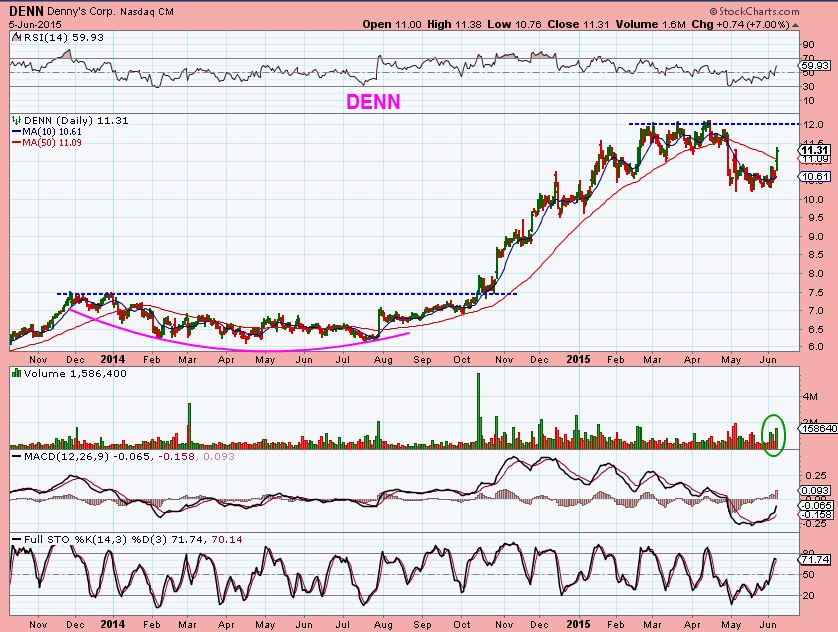Click the tallest October 2014 volume bar

tap(478, 410)
